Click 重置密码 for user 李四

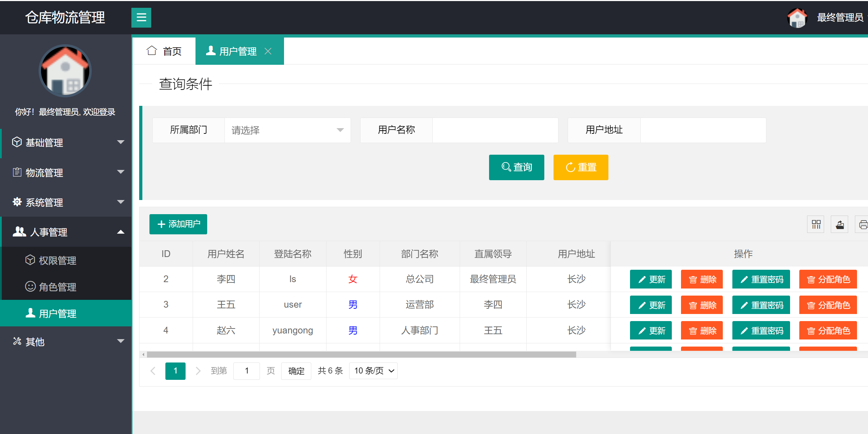pos(761,279)
